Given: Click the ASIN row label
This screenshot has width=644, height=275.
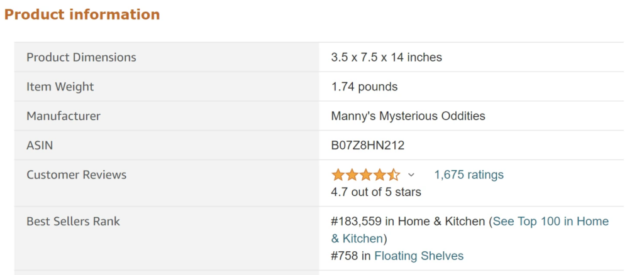Looking at the screenshot, I should pyautogui.click(x=40, y=146).
